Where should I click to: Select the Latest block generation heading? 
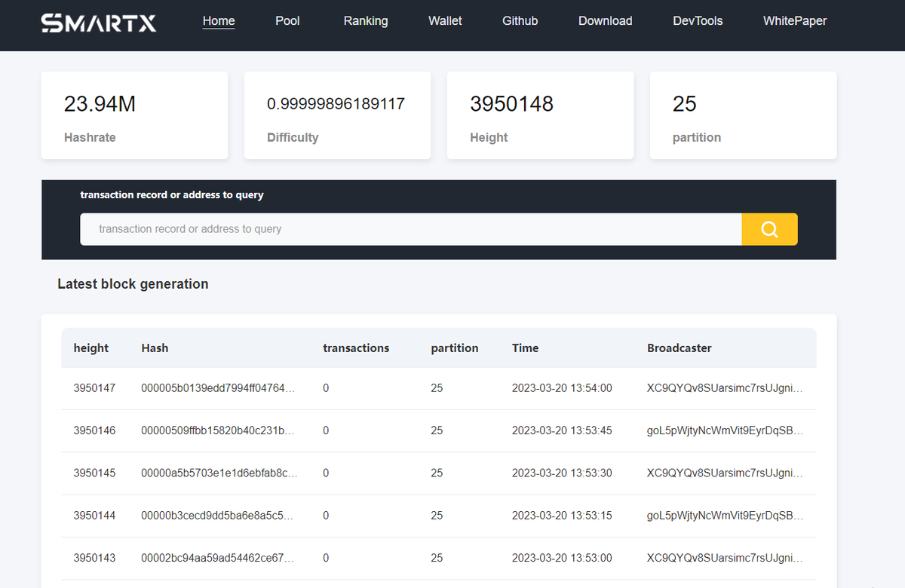tap(133, 284)
